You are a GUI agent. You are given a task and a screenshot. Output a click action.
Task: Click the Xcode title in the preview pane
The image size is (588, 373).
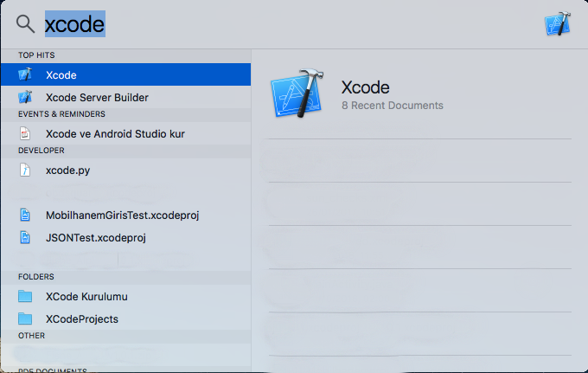point(365,87)
